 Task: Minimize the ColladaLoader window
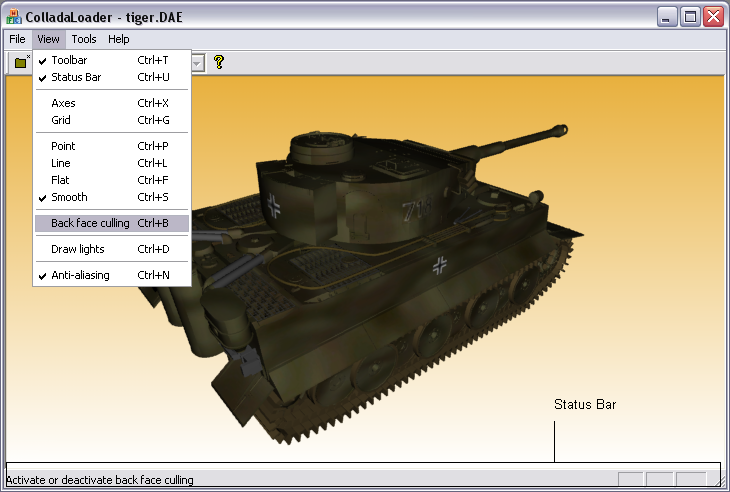pos(667,17)
